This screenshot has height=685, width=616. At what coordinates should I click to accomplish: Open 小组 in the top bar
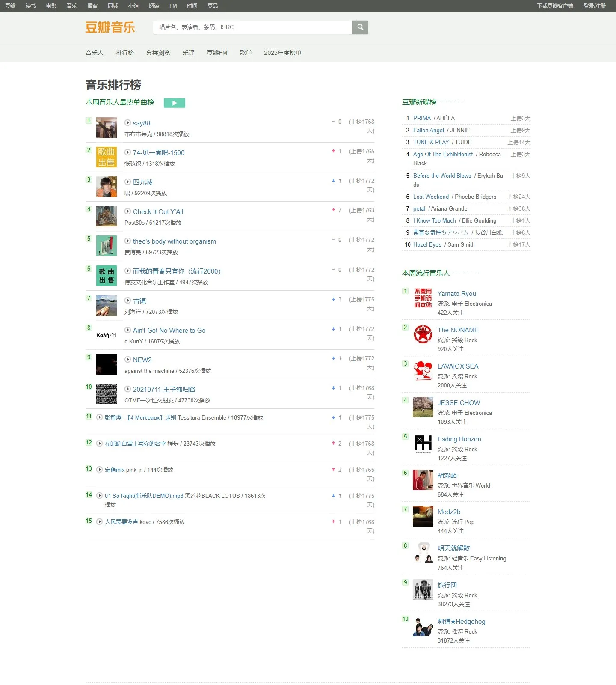click(x=133, y=6)
